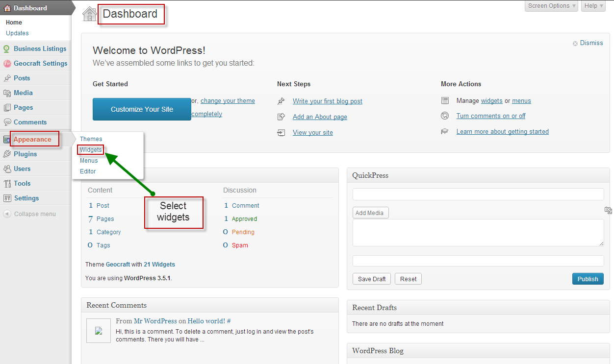Click the Approved link under Discussion

point(245,219)
